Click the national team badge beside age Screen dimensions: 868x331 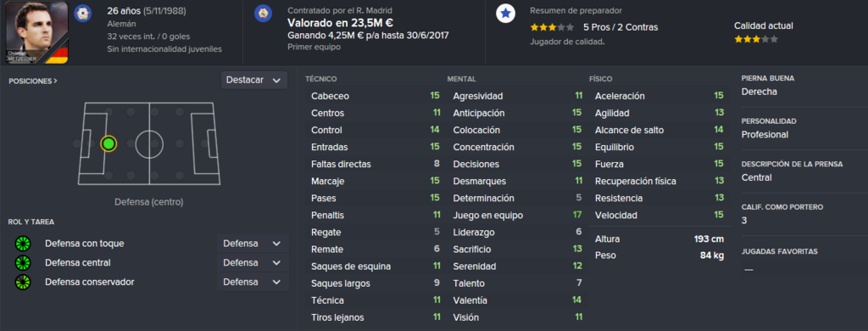point(82,14)
